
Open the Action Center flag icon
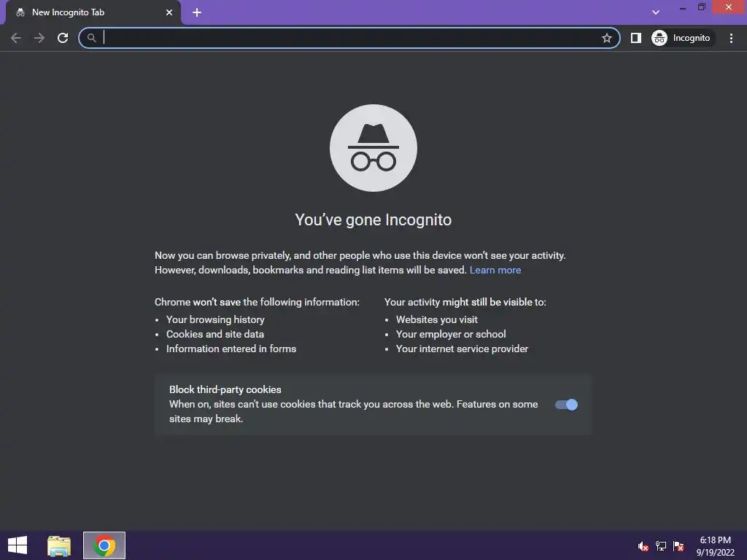pyautogui.click(x=678, y=546)
